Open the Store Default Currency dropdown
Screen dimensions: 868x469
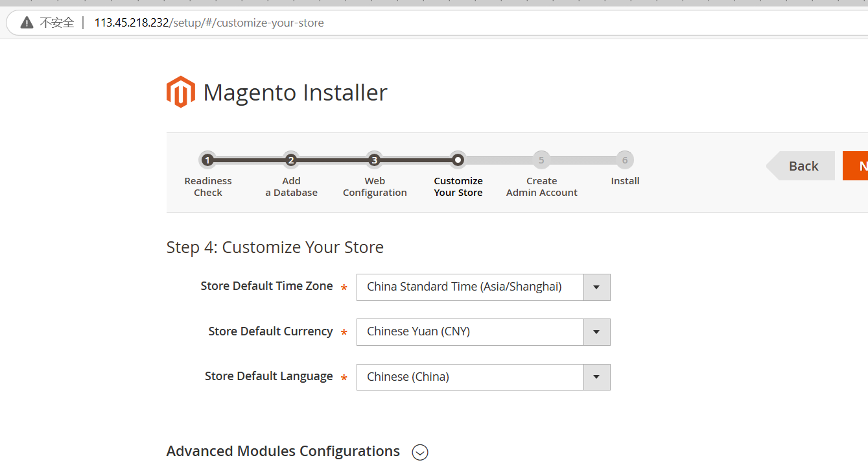point(483,331)
